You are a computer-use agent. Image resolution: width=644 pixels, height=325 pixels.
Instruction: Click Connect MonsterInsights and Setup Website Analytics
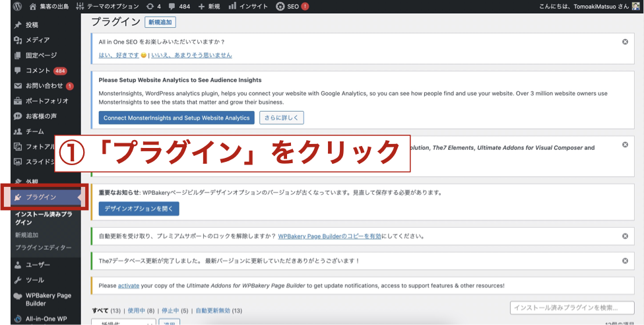pyautogui.click(x=177, y=118)
